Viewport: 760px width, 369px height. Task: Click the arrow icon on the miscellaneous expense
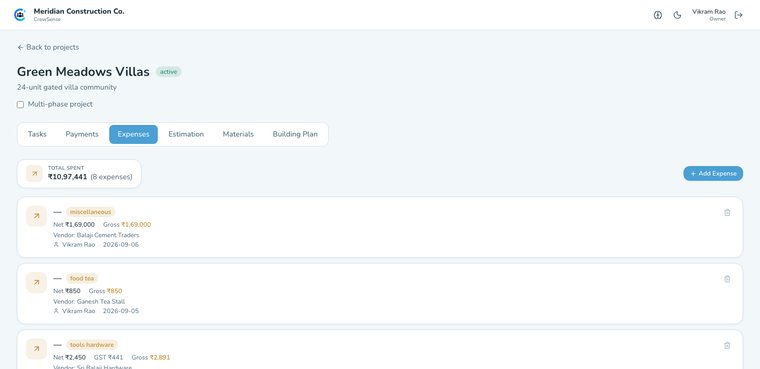point(36,216)
